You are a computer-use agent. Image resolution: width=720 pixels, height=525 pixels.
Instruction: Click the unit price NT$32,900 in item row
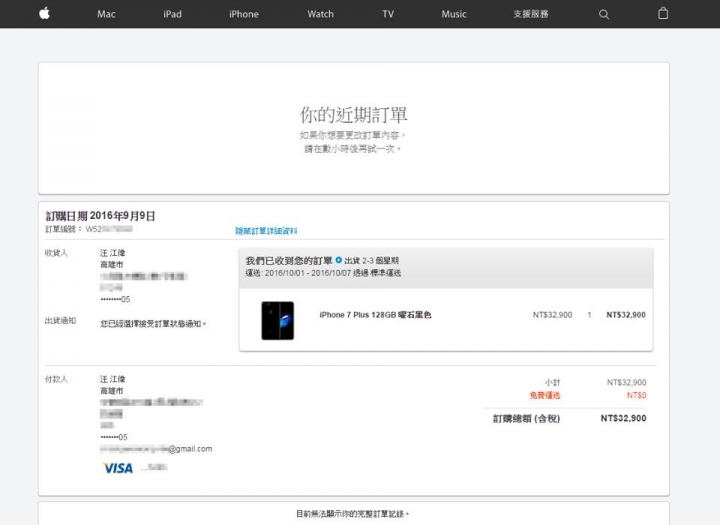[552, 315]
